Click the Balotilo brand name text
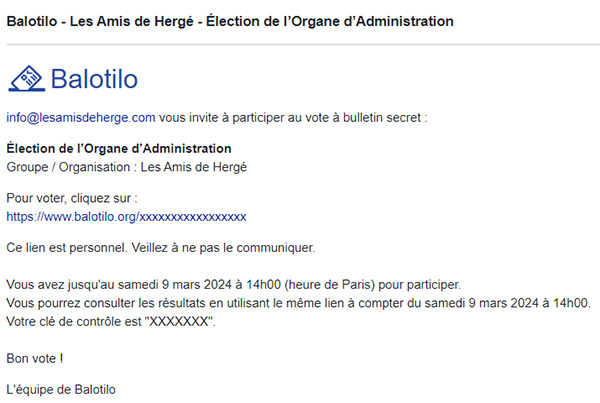600x403 pixels. (x=94, y=79)
